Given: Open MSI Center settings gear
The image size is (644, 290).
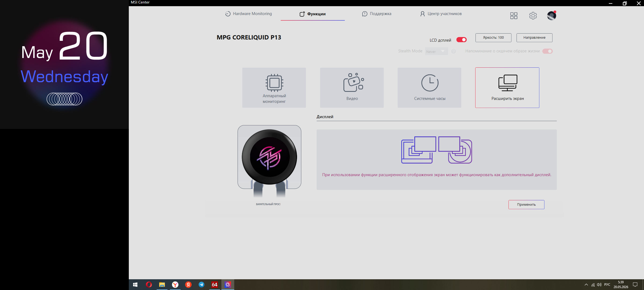Looking at the screenshot, I should click(x=533, y=16).
